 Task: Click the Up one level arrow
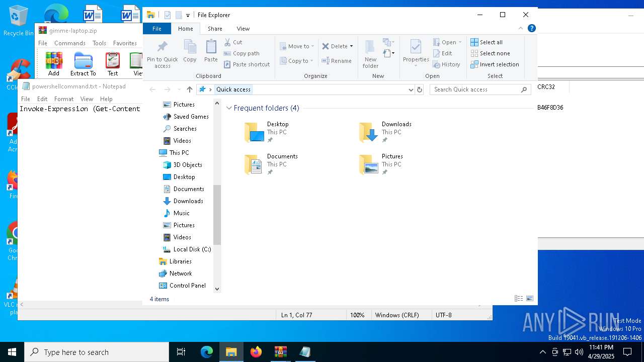coord(189,89)
